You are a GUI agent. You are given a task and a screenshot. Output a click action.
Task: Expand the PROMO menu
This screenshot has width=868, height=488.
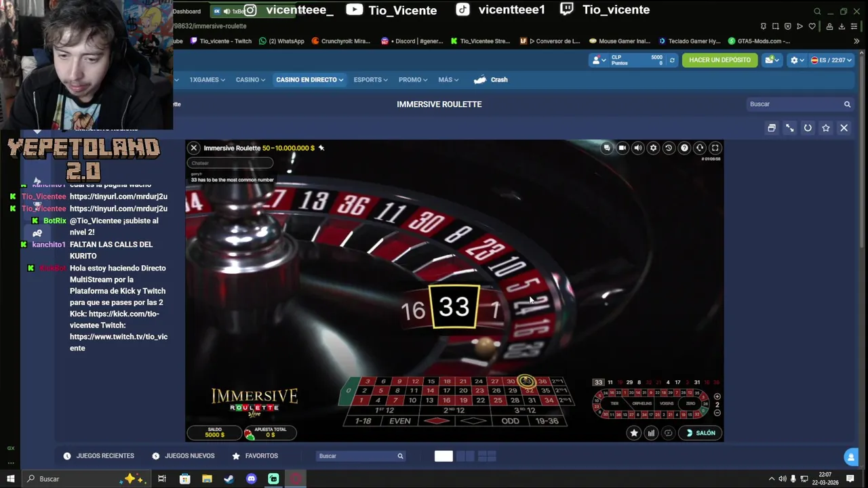pos(412,80)
